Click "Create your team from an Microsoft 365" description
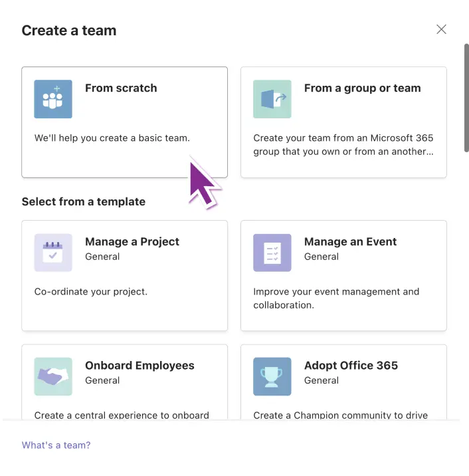The image size is (469, 476). (x=343, y=138)
